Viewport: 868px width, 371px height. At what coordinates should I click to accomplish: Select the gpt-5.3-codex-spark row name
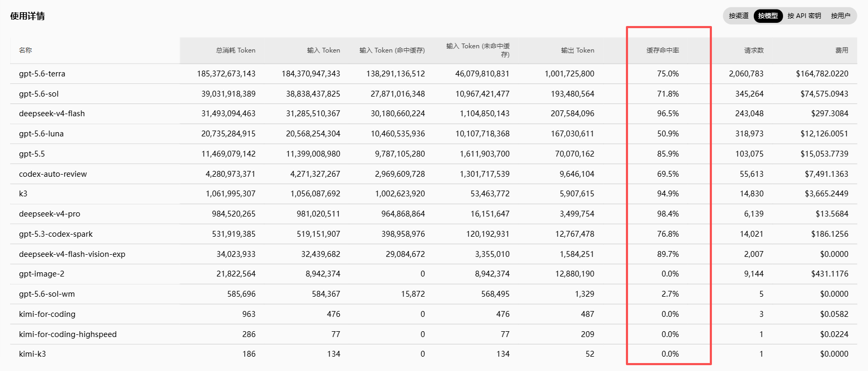pyautogui.click(x=56, y=234)
